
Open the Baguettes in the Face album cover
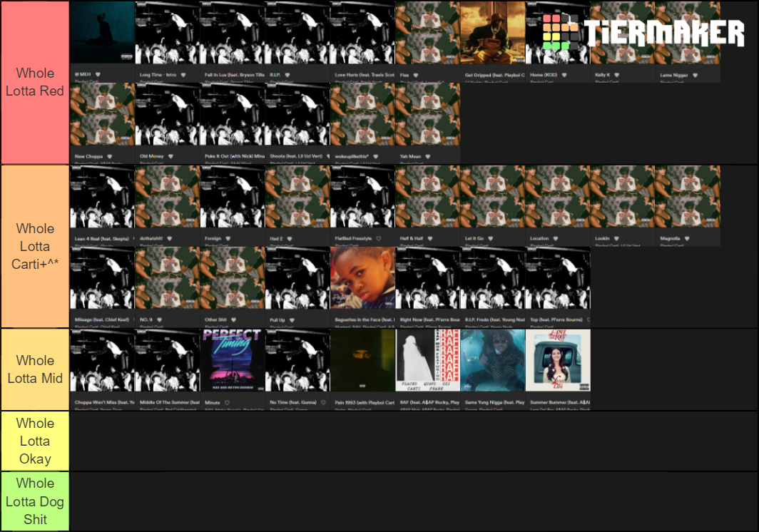[x=362, y=278]
